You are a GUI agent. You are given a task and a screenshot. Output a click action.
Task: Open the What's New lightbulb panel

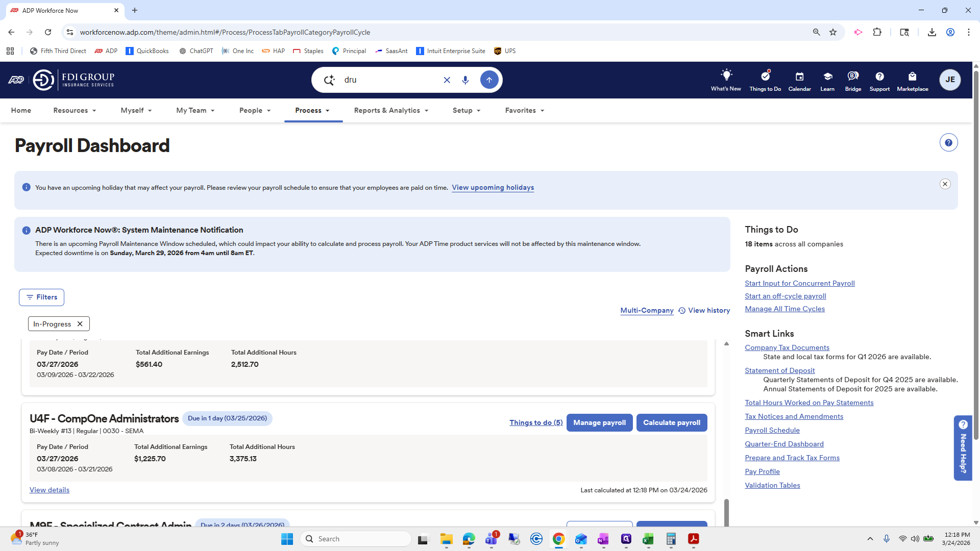click(726, 80)
